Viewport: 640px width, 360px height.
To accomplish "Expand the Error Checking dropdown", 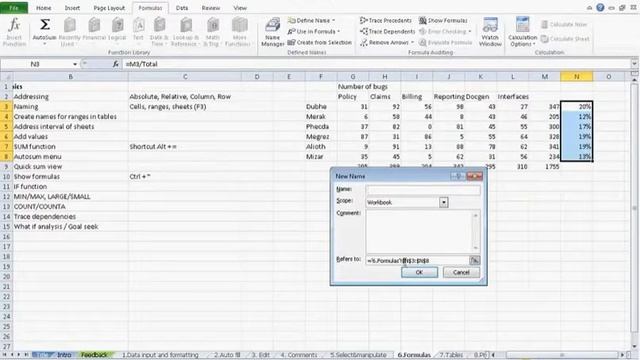I will tap(470, 31).
